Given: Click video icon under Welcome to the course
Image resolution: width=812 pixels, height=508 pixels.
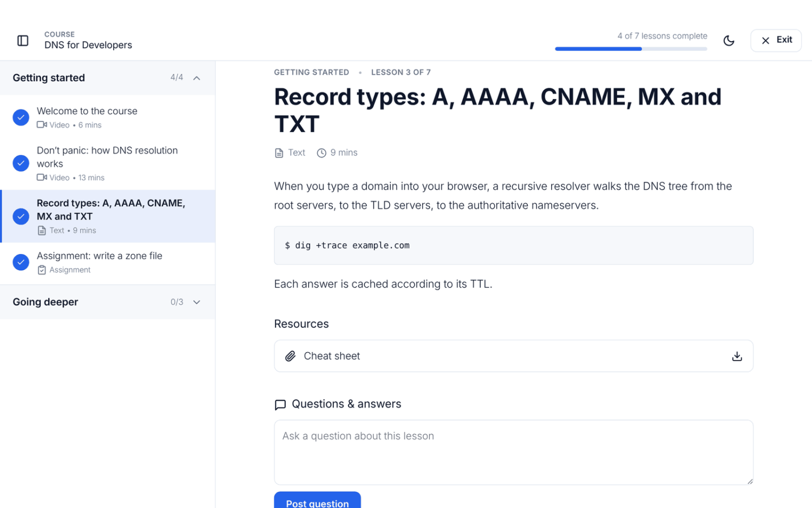Looking at the screenshot, I should click(x=42, y=125).
